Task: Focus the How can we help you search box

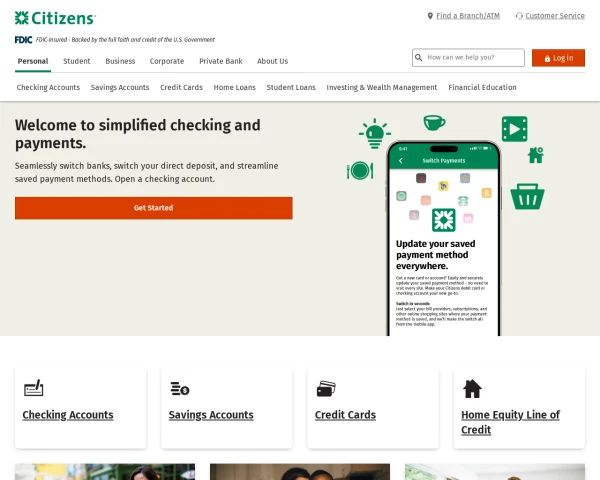Action: (x=468, y=57)
